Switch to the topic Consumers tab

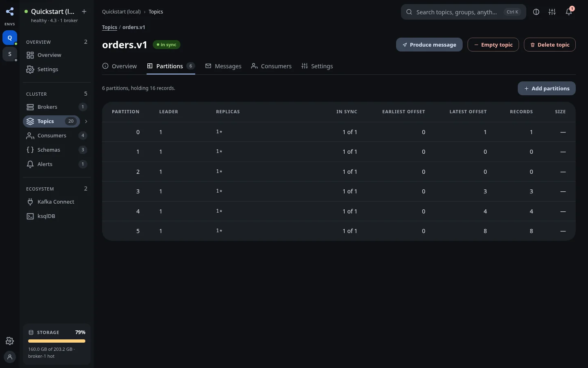click(x=272, y=66)
